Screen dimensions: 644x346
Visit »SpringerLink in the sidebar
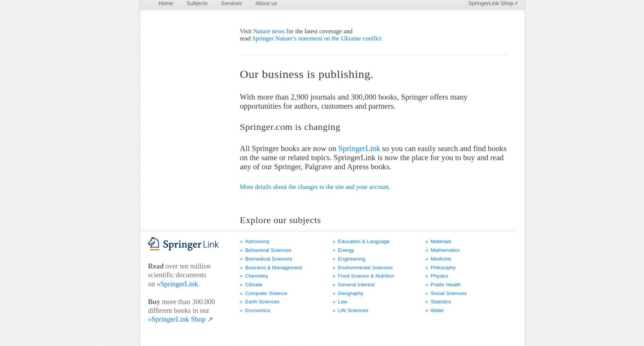[178, 284]
